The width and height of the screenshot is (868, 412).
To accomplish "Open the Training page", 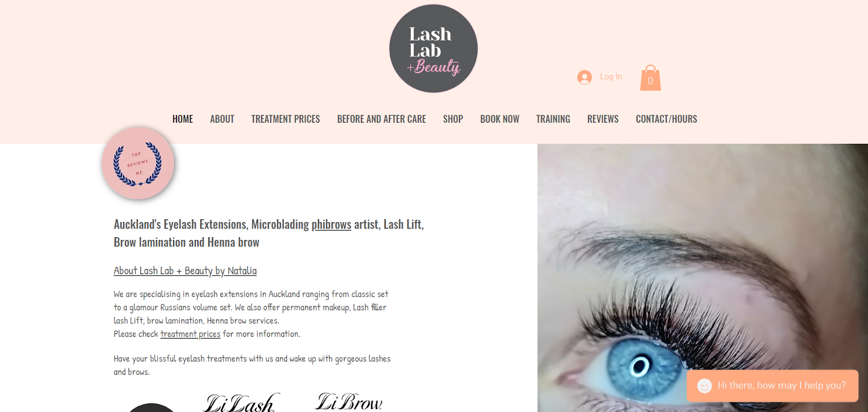I will 553,119.
